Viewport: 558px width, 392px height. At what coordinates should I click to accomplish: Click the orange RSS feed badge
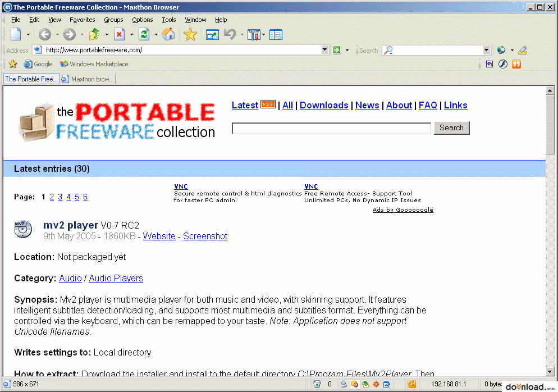[268, 104]
